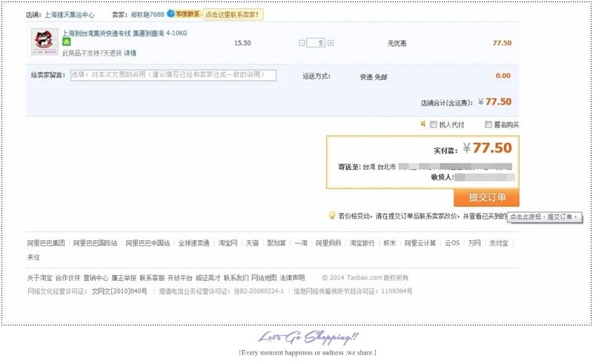Screen dimensions: 593x364
Task: Open the 联系客服 link
Action: click(152, 278)
